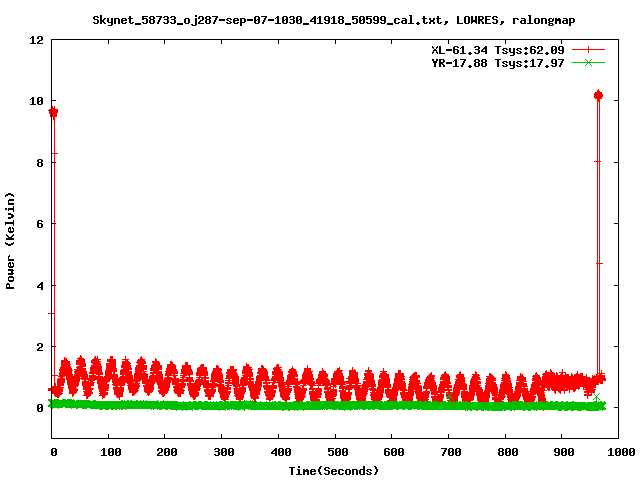Viewport: 640px width, 480px height.
Task: Click the green X marker near 700 seconds
Action: (x=449, y=396)
